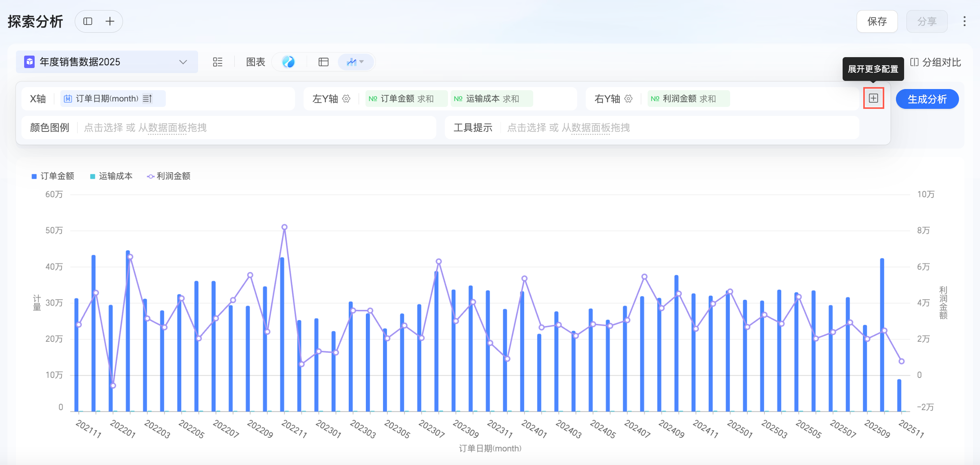Open right Y-axis settings gear

coord(629,99)
